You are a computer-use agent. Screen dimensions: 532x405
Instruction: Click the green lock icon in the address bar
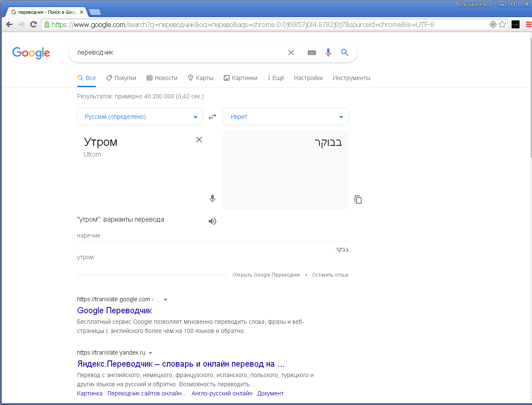coord(47,25)
